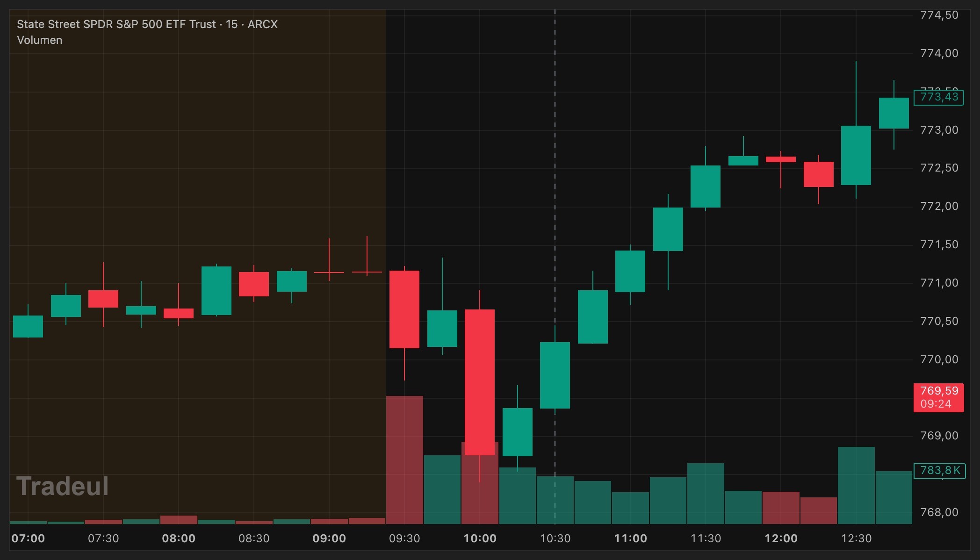The width and height of the screenshot is (980, 560).
Task: Click the 07:00 time axis label
Action: (x=28, y=538)
